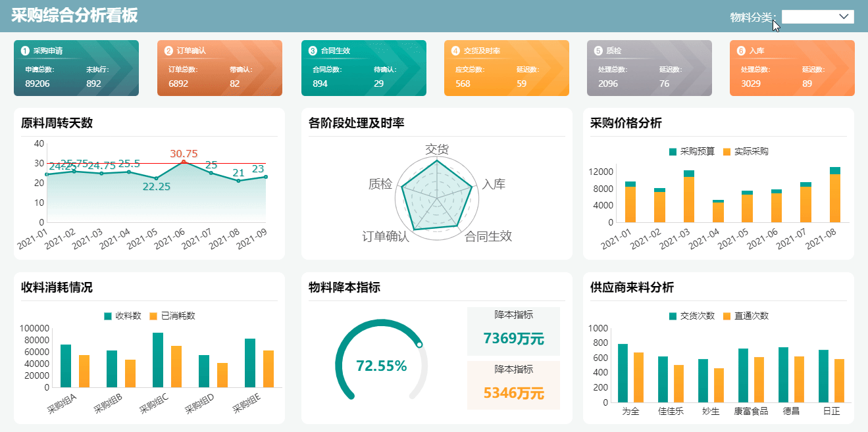Click the 采购组E axis label
868x432 pixels.
pyautogui.click(x=247, y=404)
